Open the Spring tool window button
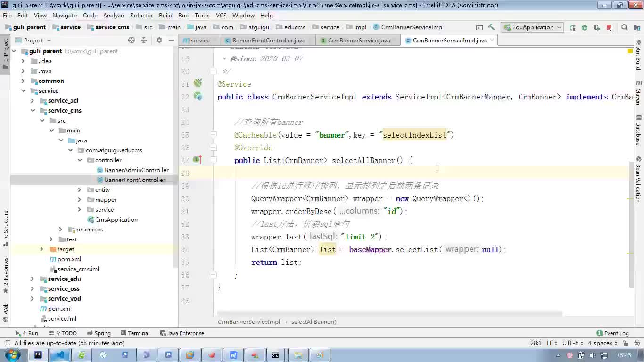Screen dimensions: 644x362 tap(99, 333)
